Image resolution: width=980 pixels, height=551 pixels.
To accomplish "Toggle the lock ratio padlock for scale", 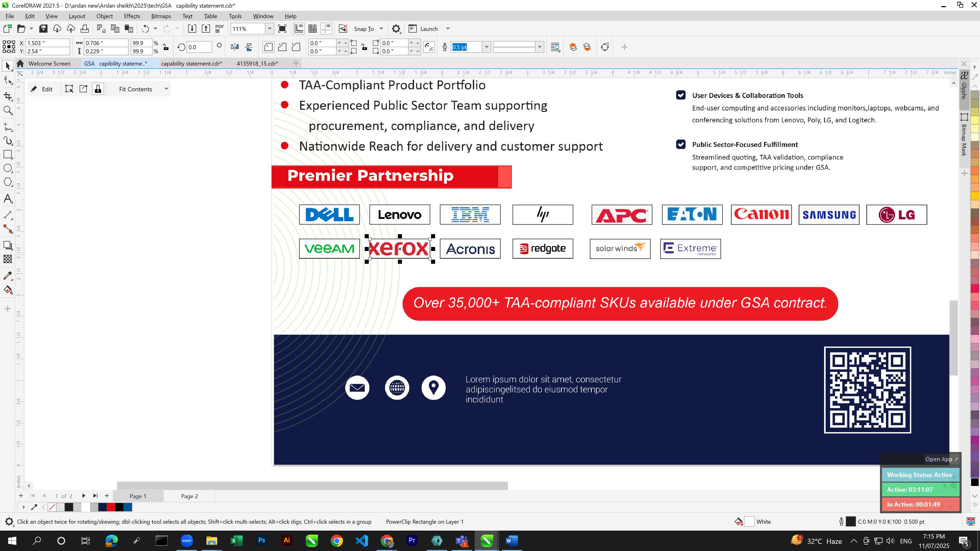I will point(165,47).
